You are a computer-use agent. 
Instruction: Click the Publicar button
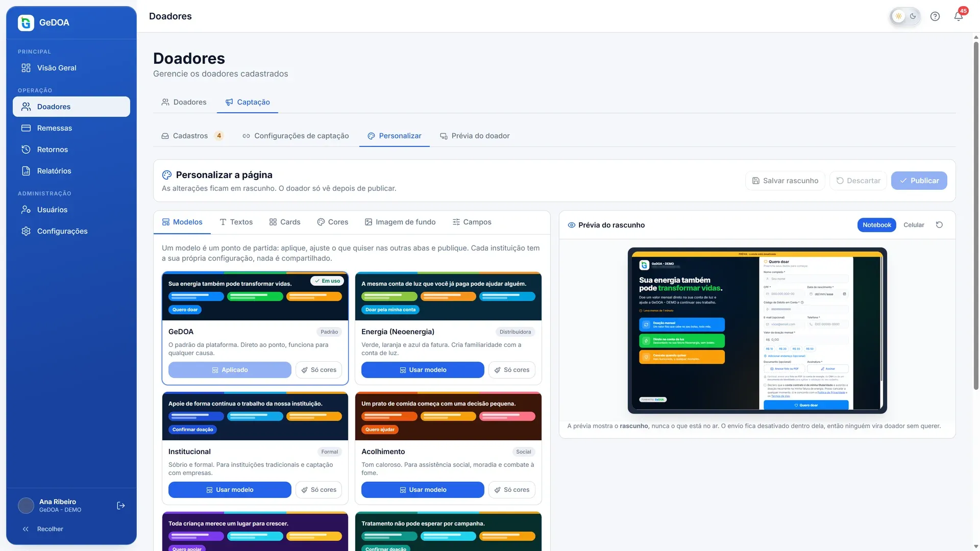[919, 181]
